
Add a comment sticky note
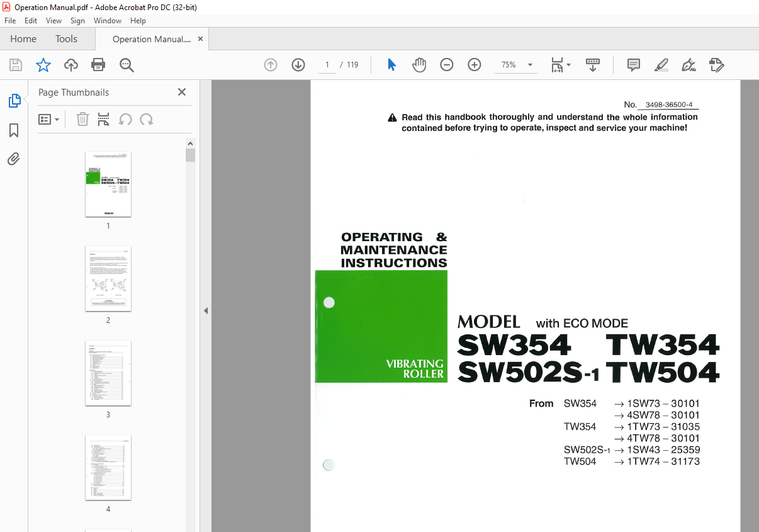(x=634, y=65)
